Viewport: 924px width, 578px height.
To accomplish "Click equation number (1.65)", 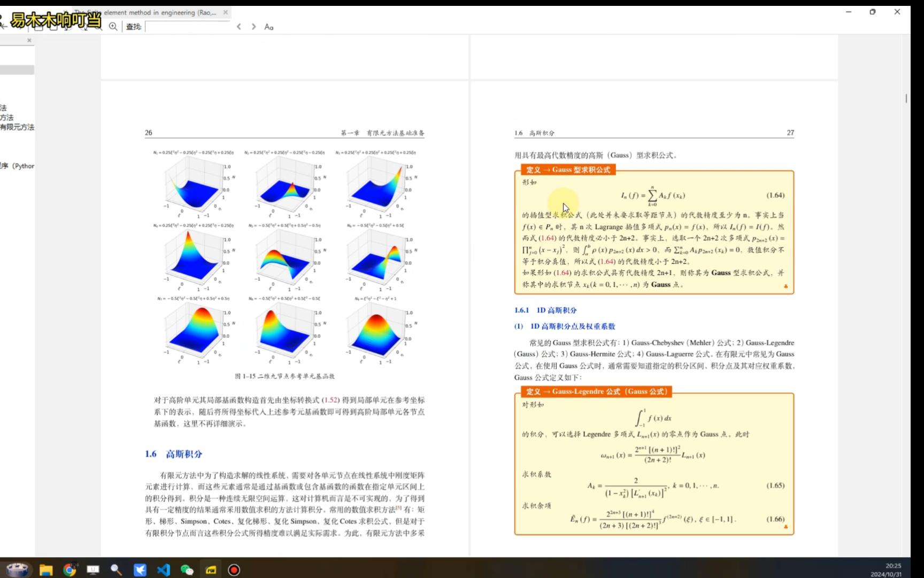I will tap(775, 485).
